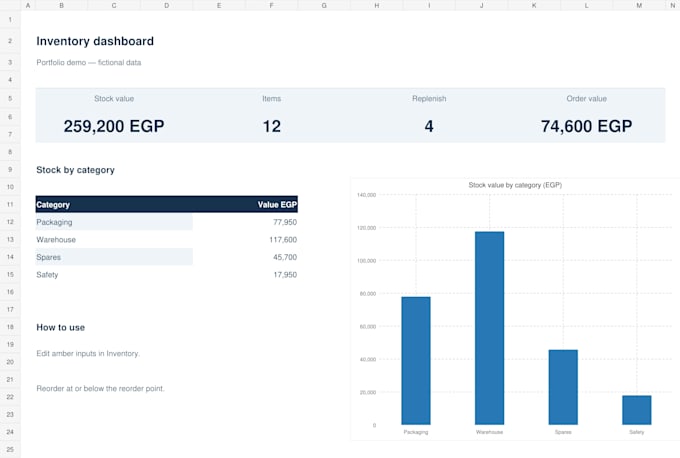This screenshot has height=458, width=680.
Task: Click the 140,000 y-axis label
Action: pyautogui.click(x=366, y=195)
